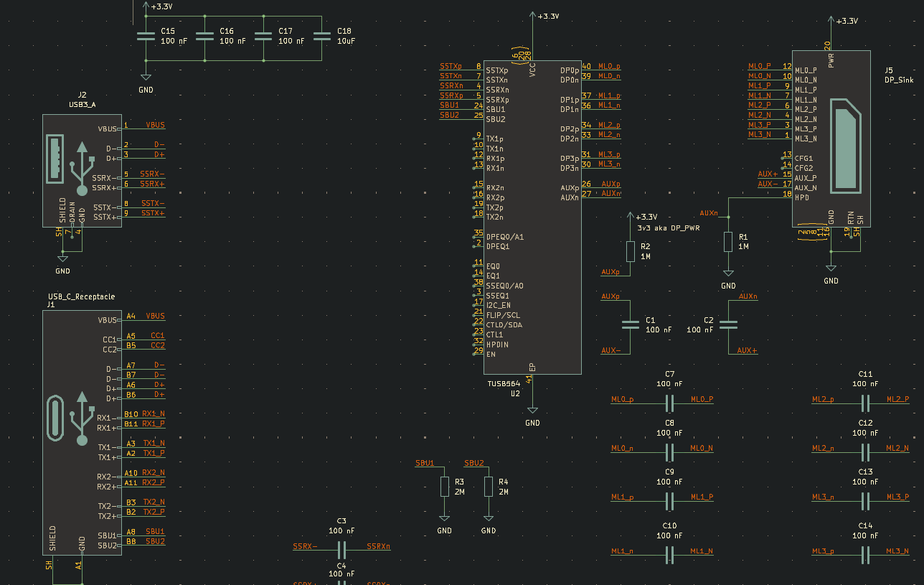Select the U2 TUSB564 chip body
This screenshot has width=924, height=585.
(x=532, y=217)
